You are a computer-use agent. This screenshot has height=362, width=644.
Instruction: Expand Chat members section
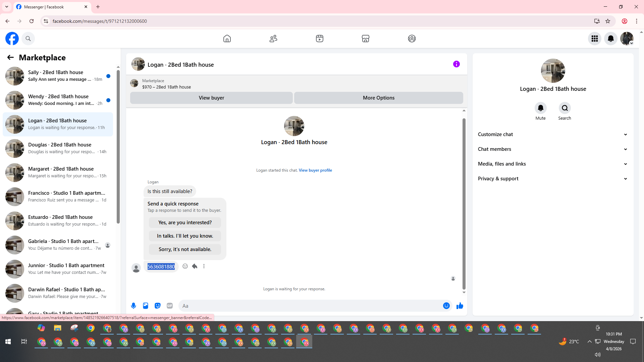click(553, 149)
